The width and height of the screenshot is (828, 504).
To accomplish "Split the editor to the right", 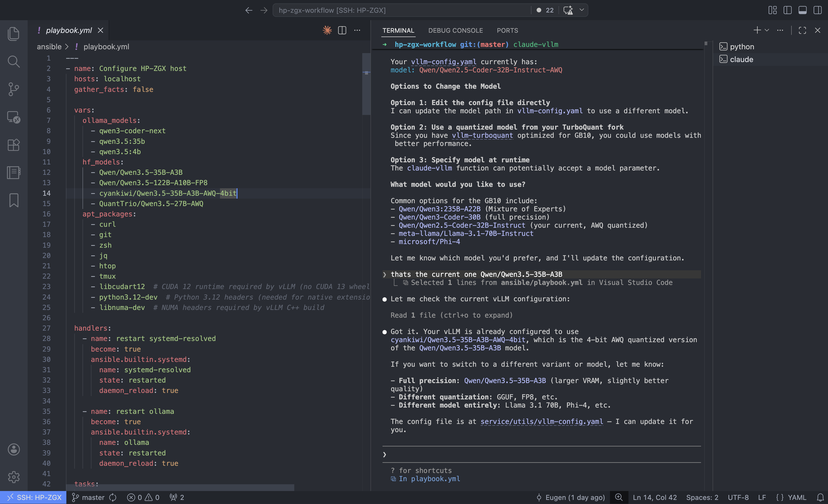I will (x=342, y=30).
